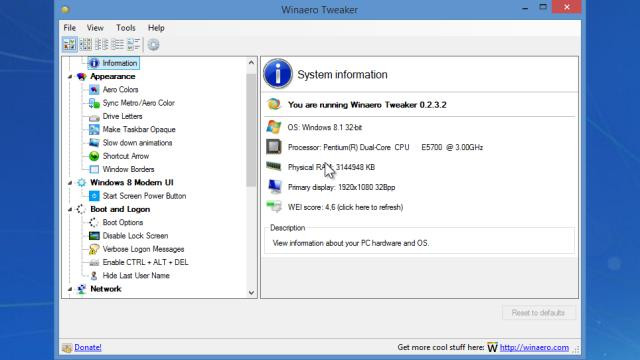Click the Enable CTRL + ALT + DEL icon
Image resolution: width=640 pixels, height=360 pixels.
[94, 262]
